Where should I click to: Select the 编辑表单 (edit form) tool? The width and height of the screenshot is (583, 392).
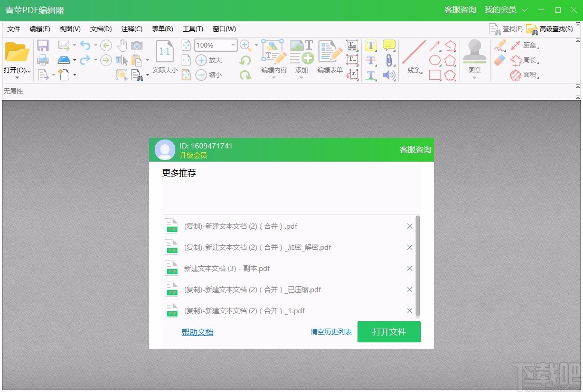pyautogui.click(x=329, y=58)
